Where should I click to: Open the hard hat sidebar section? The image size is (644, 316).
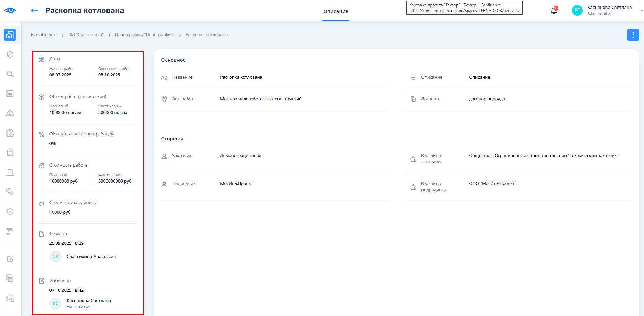(10, 113)
